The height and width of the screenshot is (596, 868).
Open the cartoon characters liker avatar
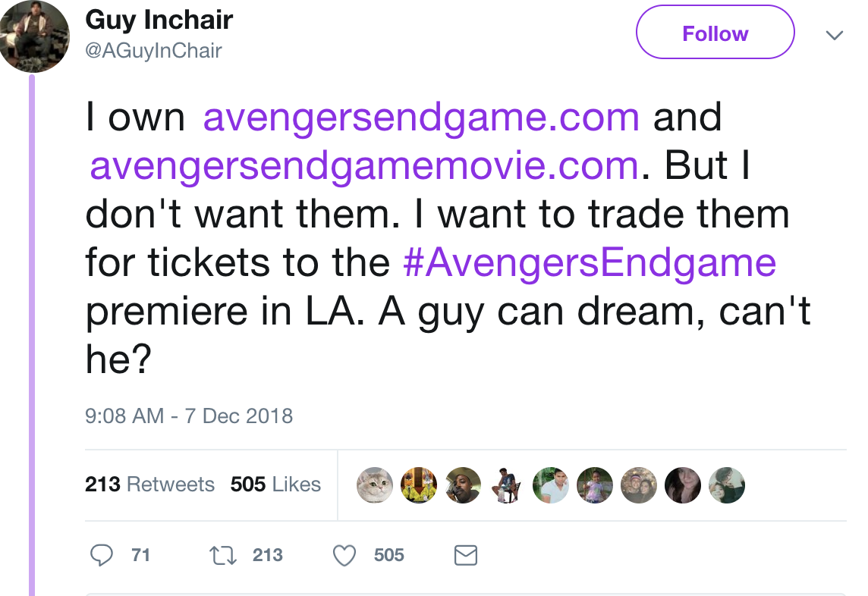[420, 485]
